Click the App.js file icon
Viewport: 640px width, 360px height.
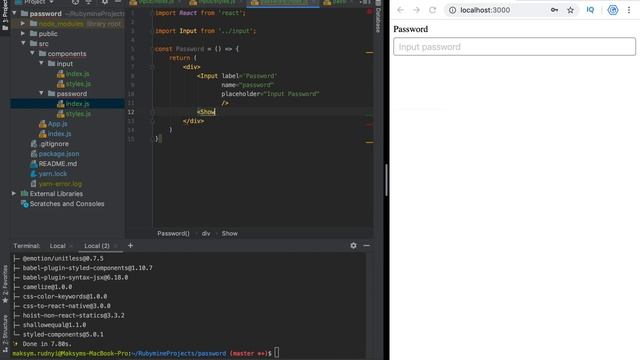42,124
